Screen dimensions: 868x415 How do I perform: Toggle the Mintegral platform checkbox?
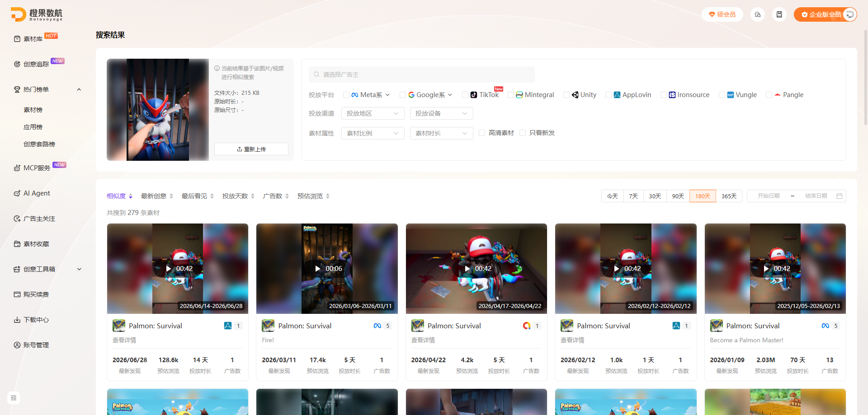click(510, 95)
